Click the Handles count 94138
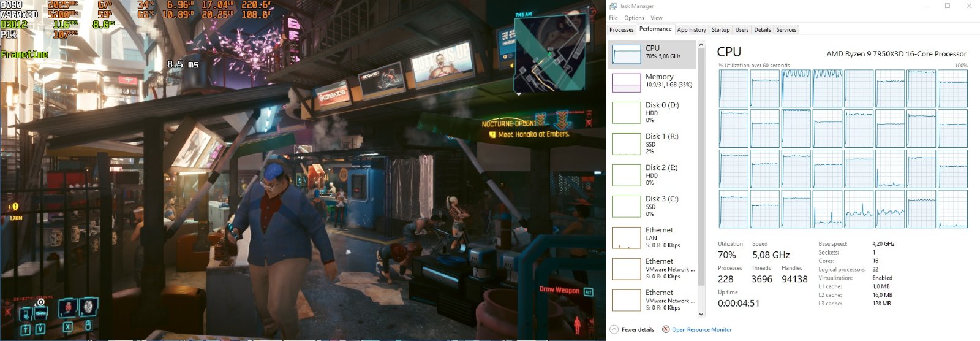The width and height of the screenshot is (980, 341). click(794, 279)
